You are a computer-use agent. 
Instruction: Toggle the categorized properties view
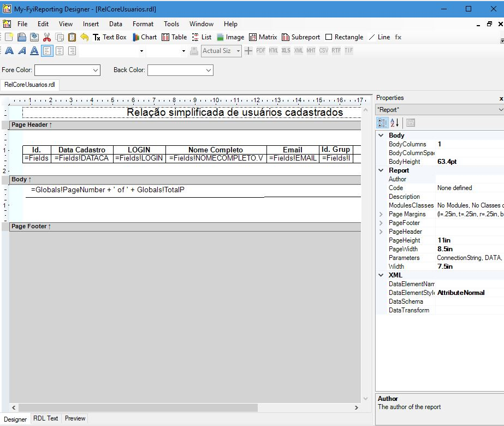coord(383,123)
